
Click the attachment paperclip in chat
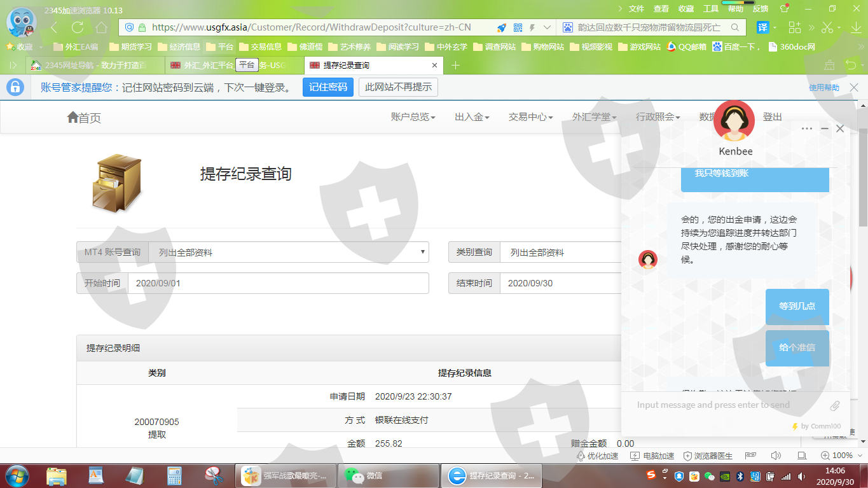[x=835, y=405]
